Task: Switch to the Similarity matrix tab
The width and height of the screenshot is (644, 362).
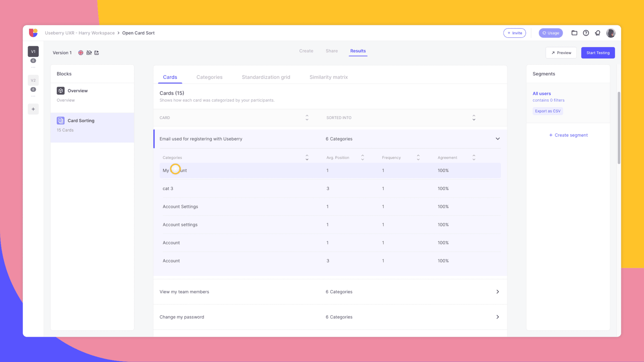Action: click(328, 77)
